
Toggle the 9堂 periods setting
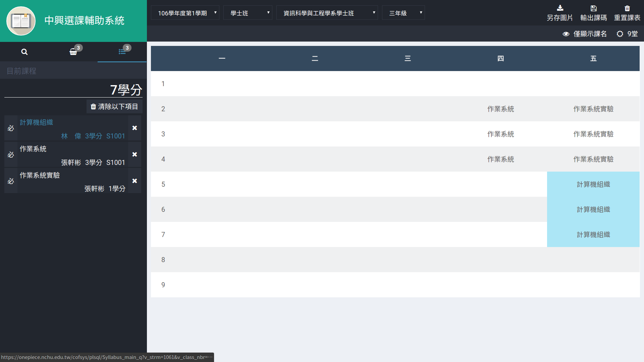coord(627,34)
